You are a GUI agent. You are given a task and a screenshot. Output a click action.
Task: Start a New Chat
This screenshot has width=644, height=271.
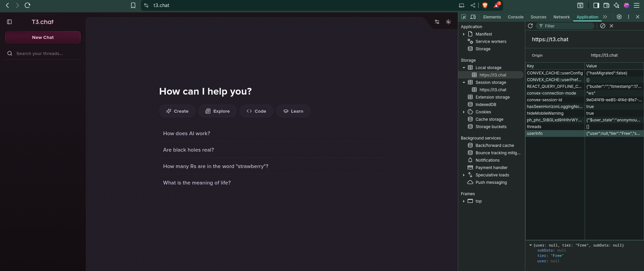point(43,37)
